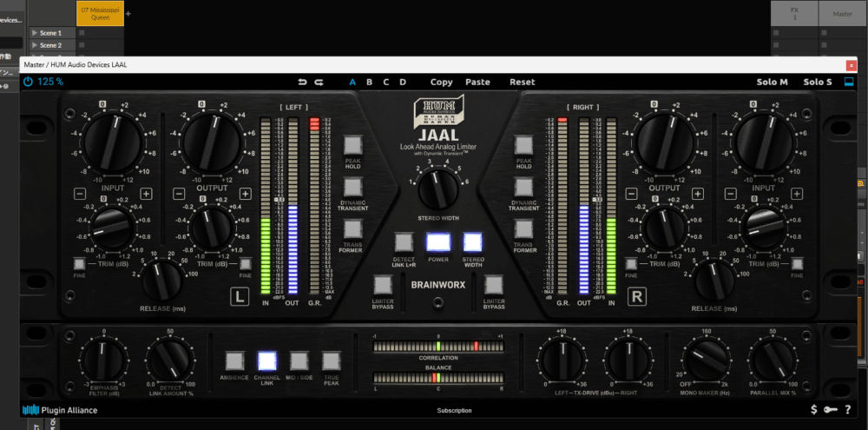868x430 pixels.
Task: Add a new track with plus icon
Action: click(x=128, y=13)
